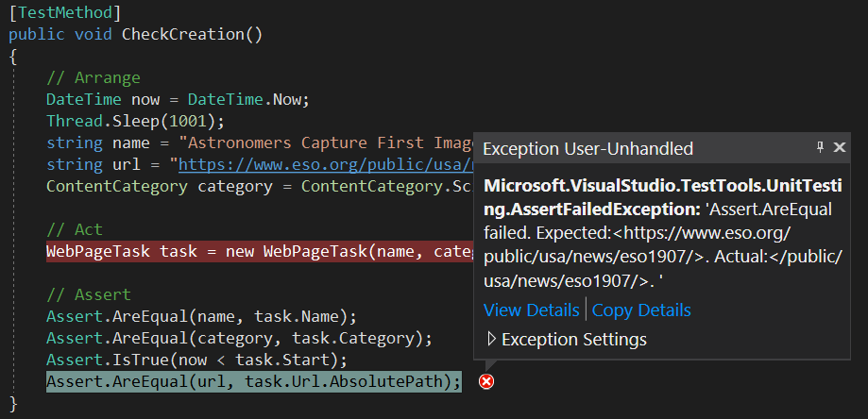Click the TestMethod attribute
868x419 pixels.
click(65, 12)
